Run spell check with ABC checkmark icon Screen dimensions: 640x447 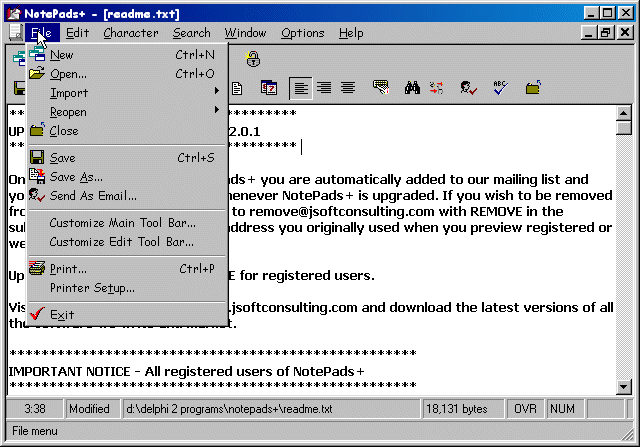[500, 88]
